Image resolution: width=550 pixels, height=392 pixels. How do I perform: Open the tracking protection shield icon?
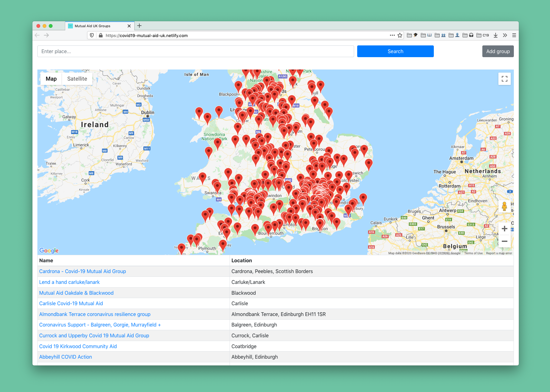92,35
